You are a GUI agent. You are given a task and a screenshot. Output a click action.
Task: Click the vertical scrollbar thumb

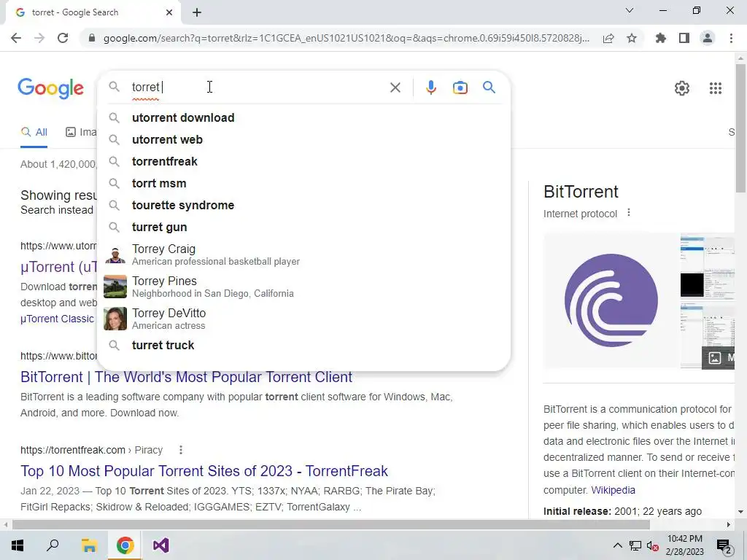(740, 128)
